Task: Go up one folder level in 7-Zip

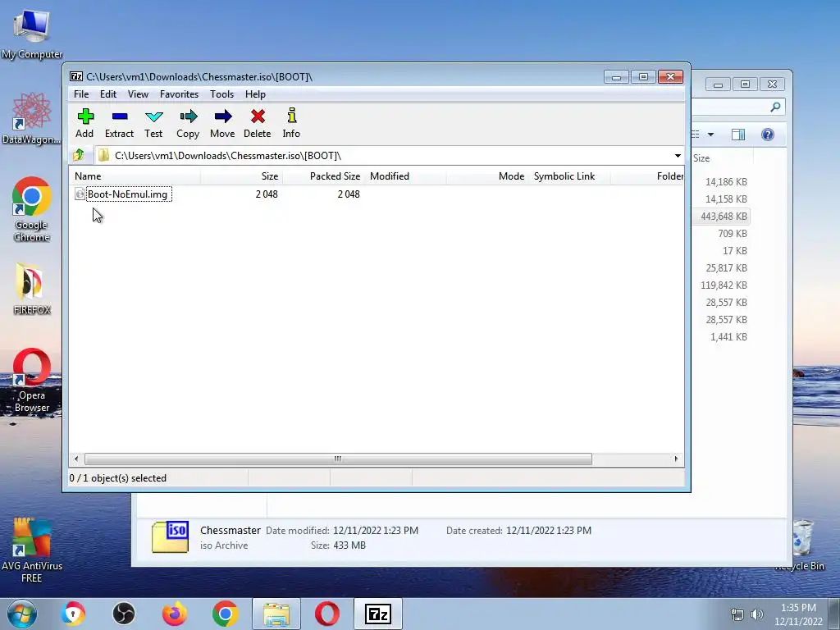Action: coord(79,155)
